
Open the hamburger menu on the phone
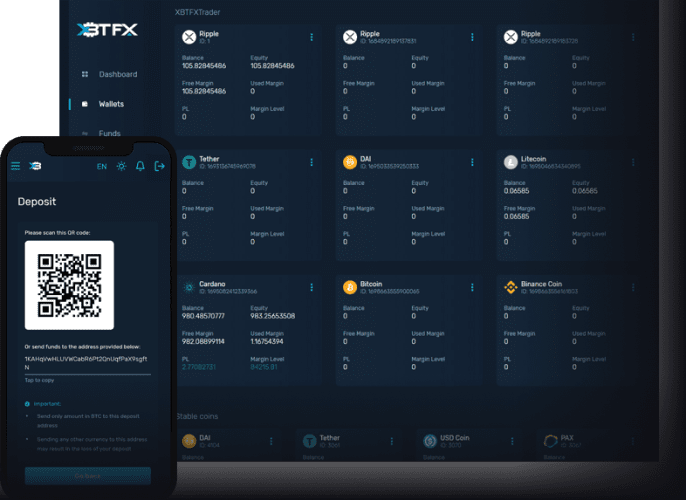(x=16, y=166)
